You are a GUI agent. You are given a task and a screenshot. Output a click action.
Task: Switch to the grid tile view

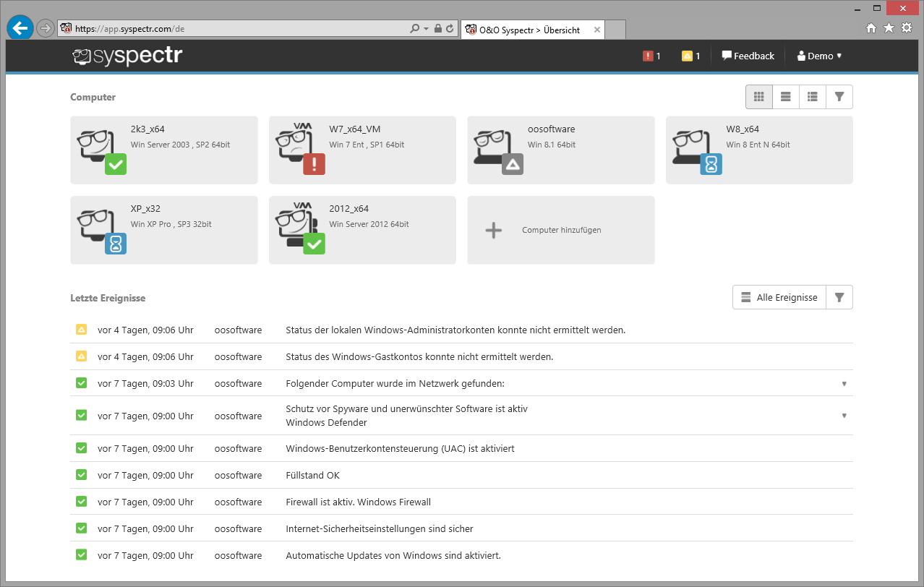(759, 96)
